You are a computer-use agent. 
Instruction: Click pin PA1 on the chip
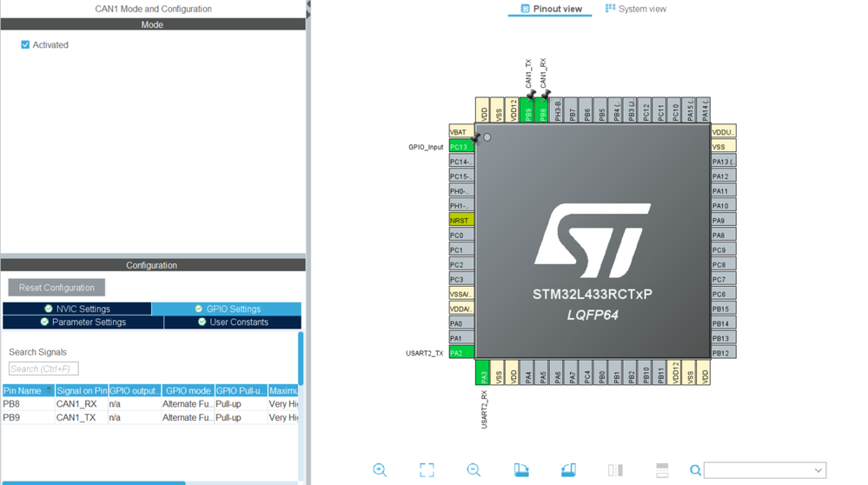tap(461, 338)
